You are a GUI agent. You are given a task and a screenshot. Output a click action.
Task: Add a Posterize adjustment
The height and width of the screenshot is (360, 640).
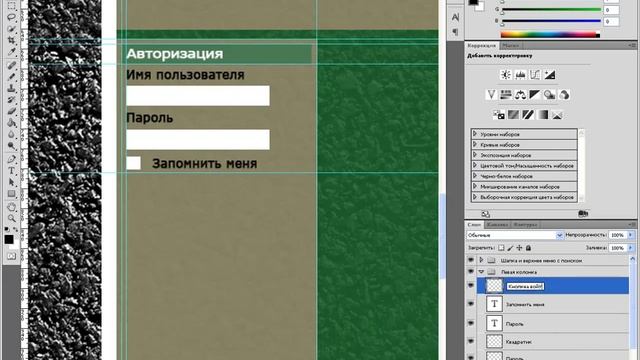click(513, 115)
